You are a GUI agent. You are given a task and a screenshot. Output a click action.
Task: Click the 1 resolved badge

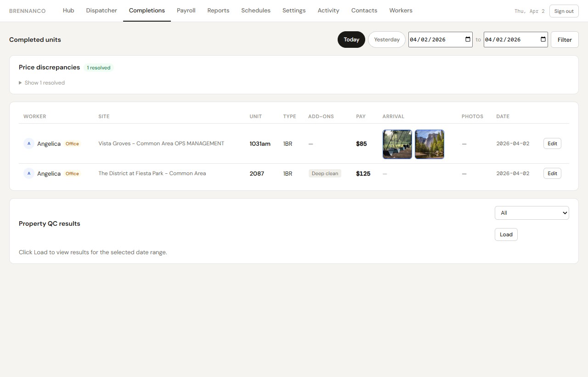pos(99,68)
